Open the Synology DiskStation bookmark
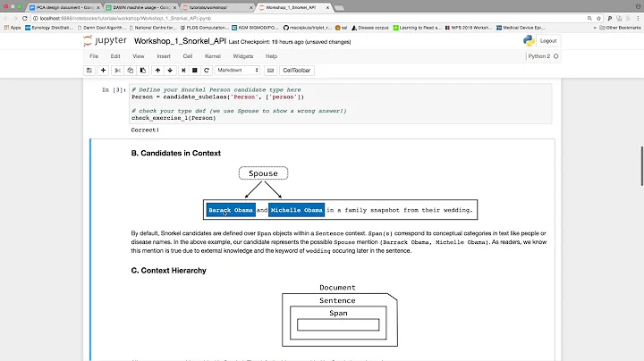 pyautogui.click(x=49, y=28)
